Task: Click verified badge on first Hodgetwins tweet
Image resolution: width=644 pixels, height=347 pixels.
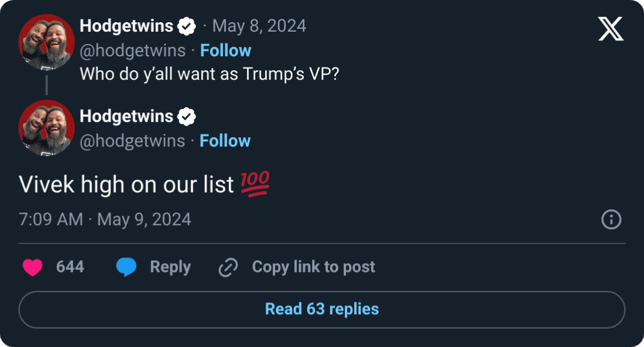Action: click(187, 26)
